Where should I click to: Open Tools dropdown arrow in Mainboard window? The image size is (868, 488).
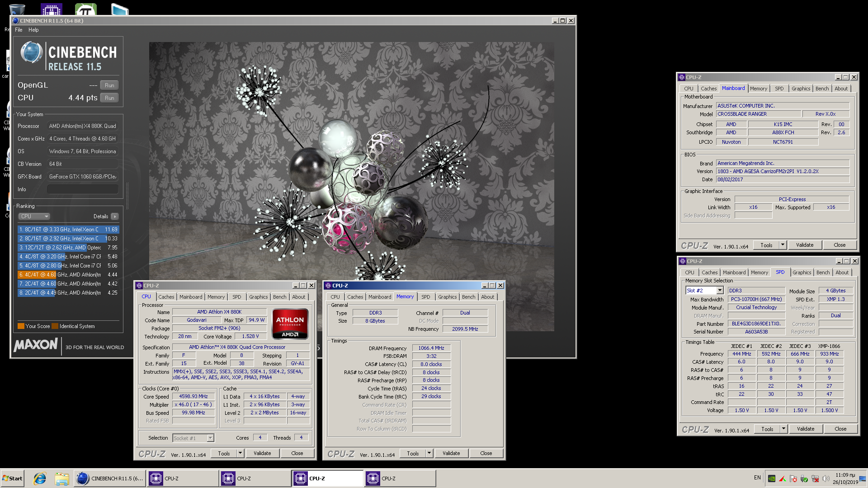coord(783,245)
